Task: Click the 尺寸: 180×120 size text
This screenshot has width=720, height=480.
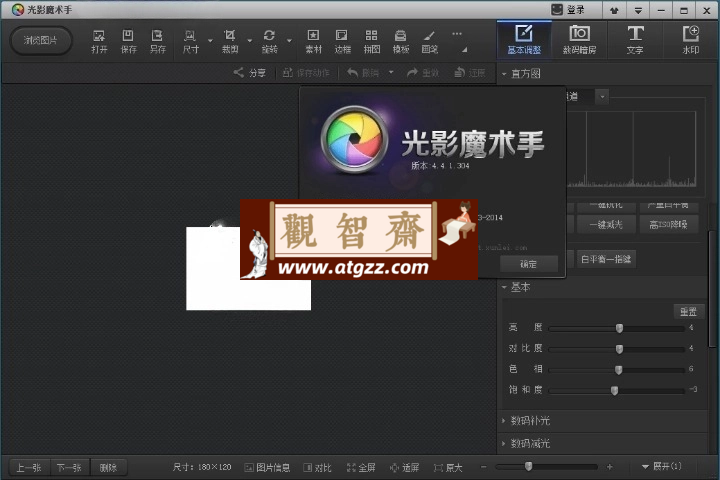Action: pyautogui.click(x=202, y=467)
